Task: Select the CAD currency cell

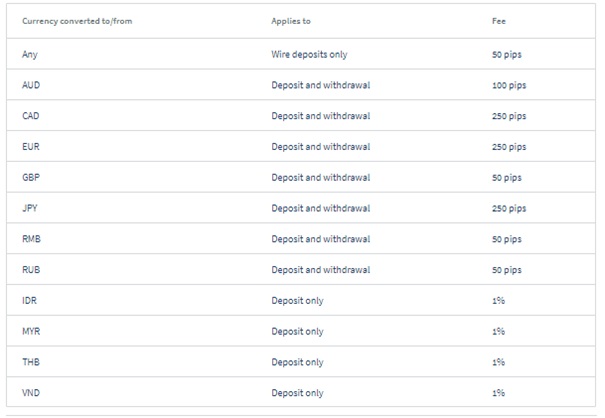Action: [x=30, y=116]
